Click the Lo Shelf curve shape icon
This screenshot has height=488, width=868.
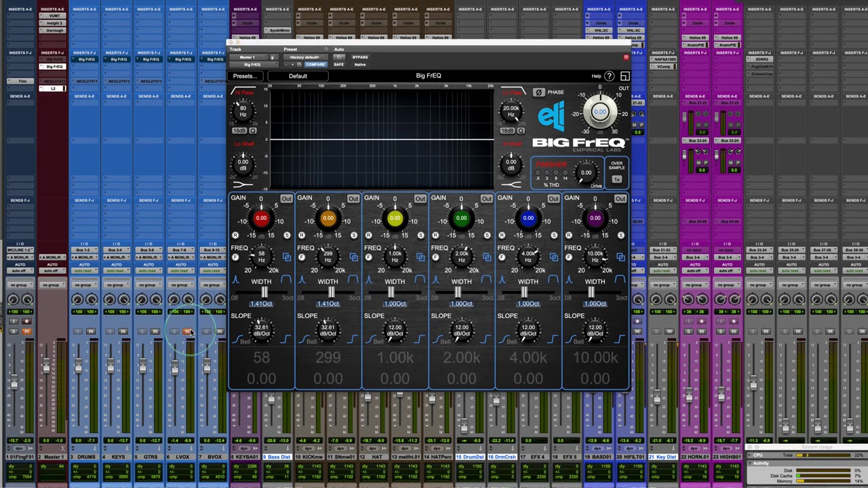243,184
